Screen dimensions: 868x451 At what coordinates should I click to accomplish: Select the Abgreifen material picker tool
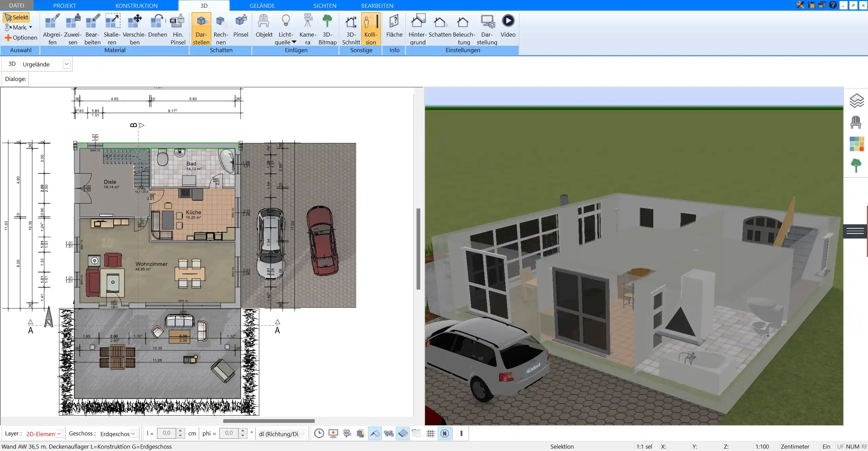(x=52, y=29)
